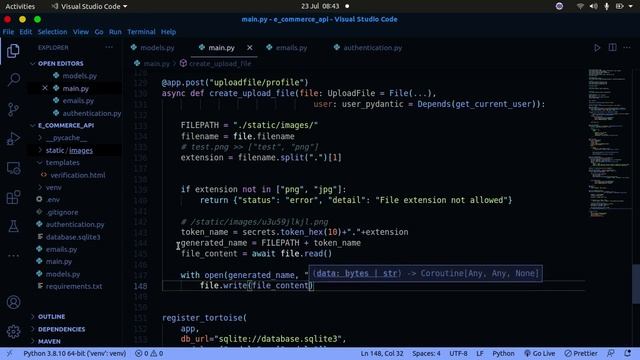The width and height of the screenshot is (640, 360).
Task: Close main.py in Open Editors list
Action: (x=45, y=88)
